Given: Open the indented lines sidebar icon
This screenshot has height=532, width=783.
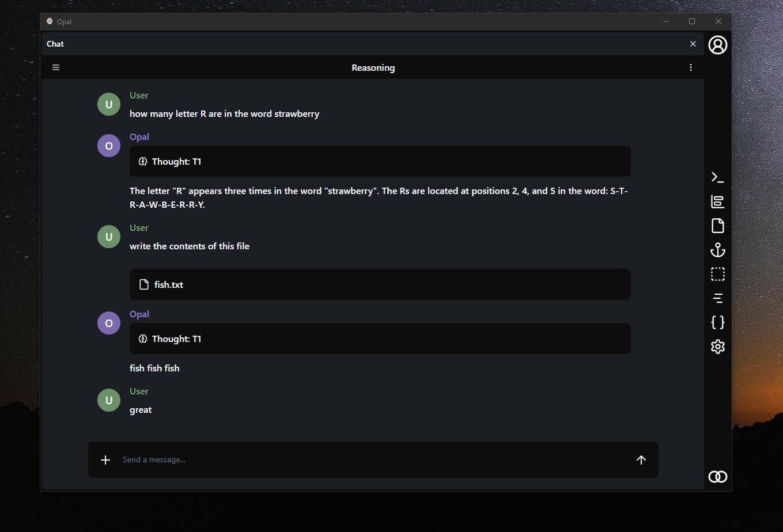Looking at the screenshot, I should tap(717, 298).
